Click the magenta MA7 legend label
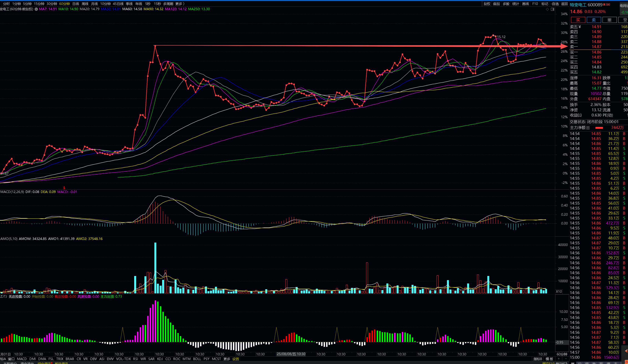 48,9
